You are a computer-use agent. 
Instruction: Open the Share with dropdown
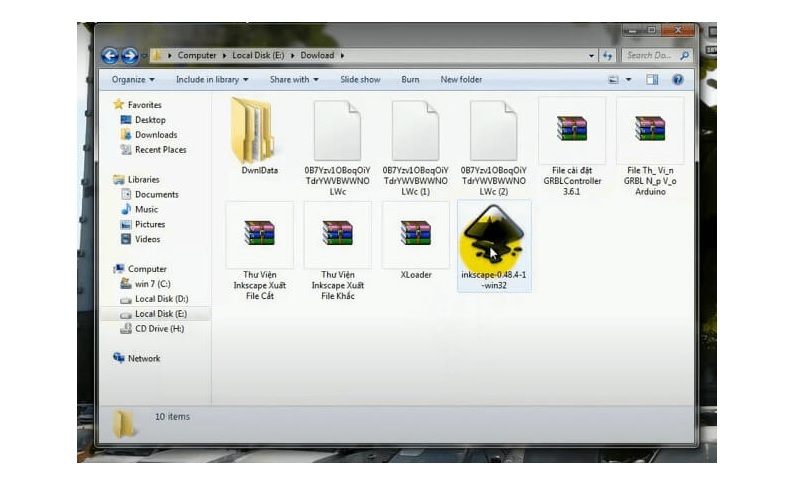[293, 80]
